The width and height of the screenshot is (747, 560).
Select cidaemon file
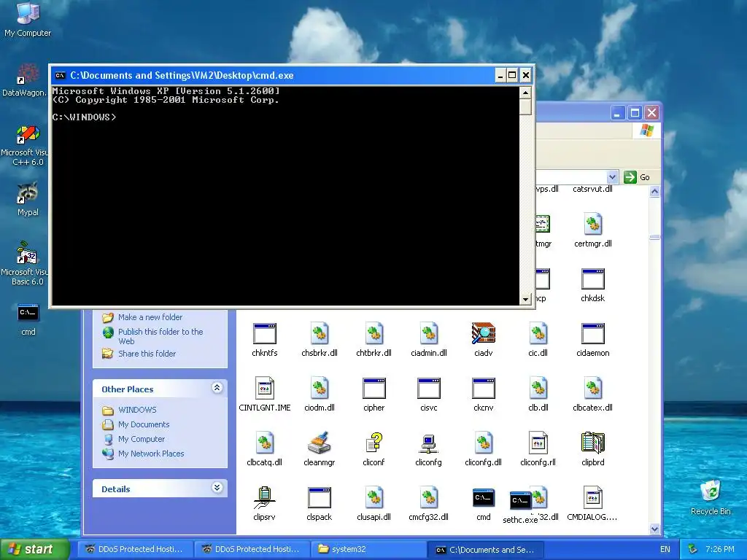pos(592,340)
